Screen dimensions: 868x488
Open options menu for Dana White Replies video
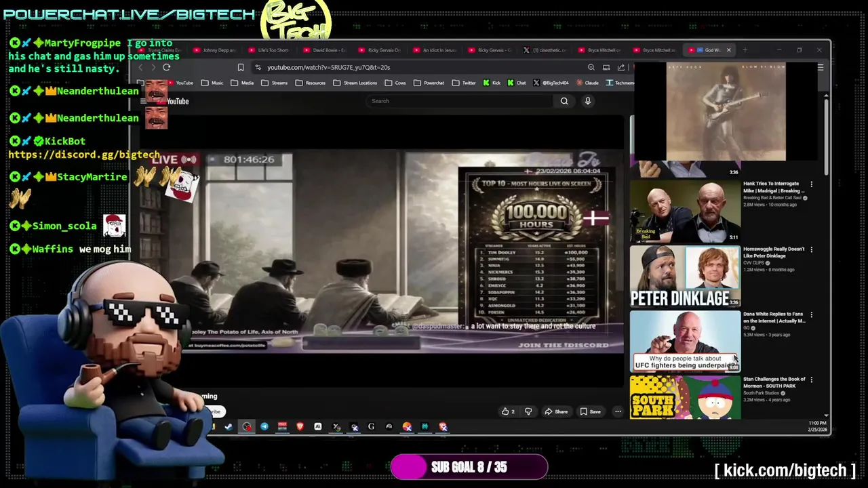[812, 314]
